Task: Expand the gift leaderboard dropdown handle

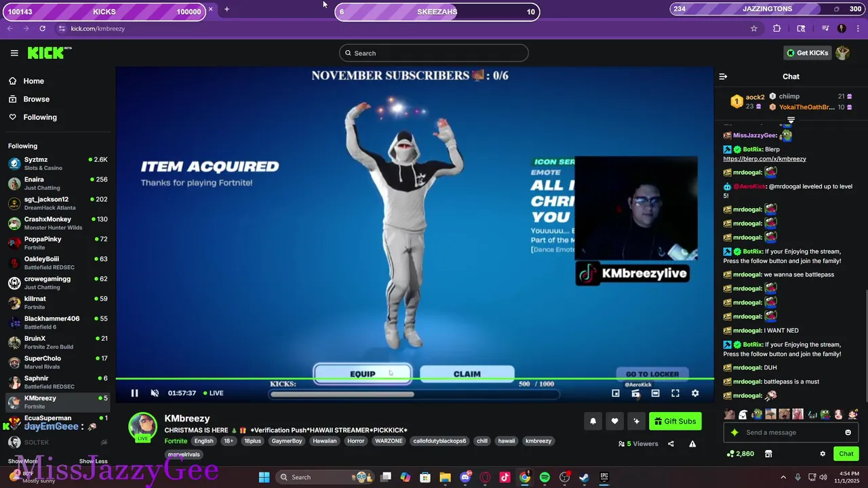Action: pos(791,120)
